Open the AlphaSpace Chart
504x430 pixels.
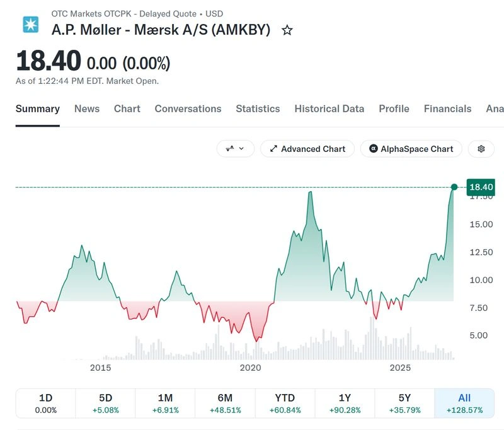411,149
